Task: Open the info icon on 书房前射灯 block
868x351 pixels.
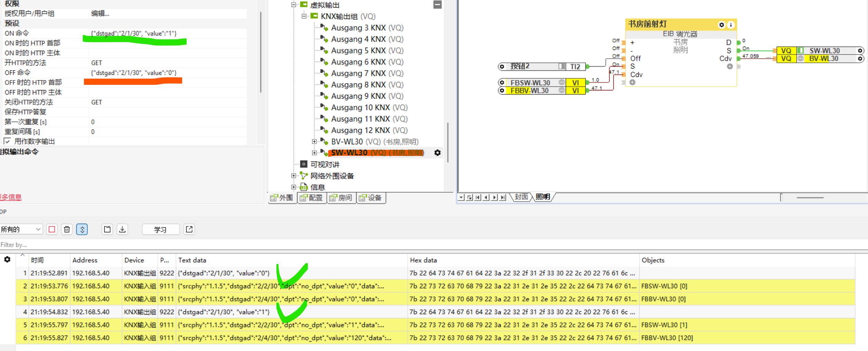Action: click(730, 25)
